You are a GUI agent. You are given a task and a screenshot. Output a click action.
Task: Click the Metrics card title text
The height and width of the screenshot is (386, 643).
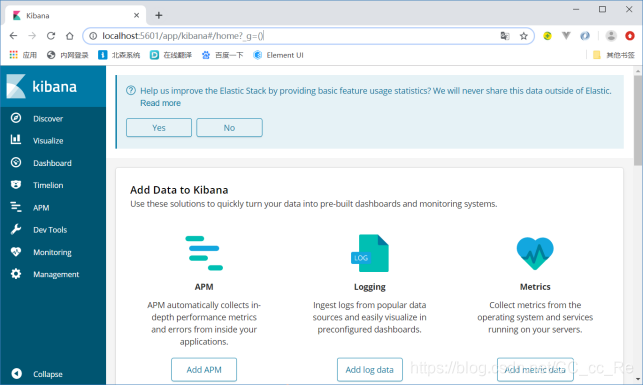(x=535, y=287)
